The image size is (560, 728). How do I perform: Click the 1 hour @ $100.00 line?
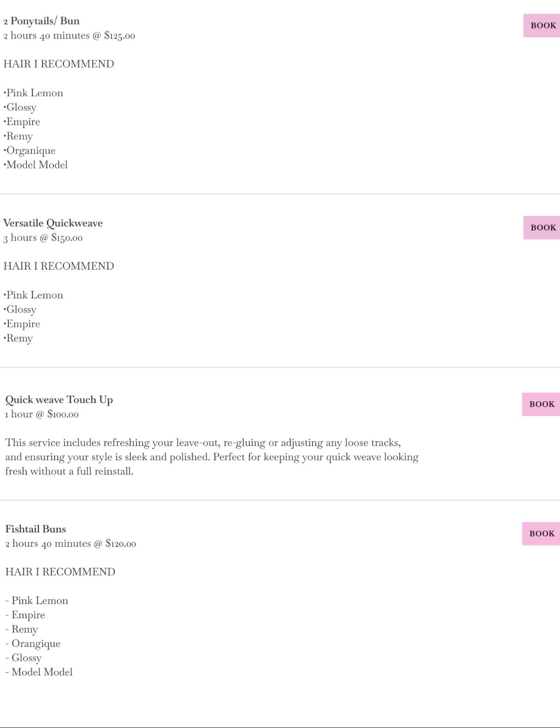[x=42, y=414]
